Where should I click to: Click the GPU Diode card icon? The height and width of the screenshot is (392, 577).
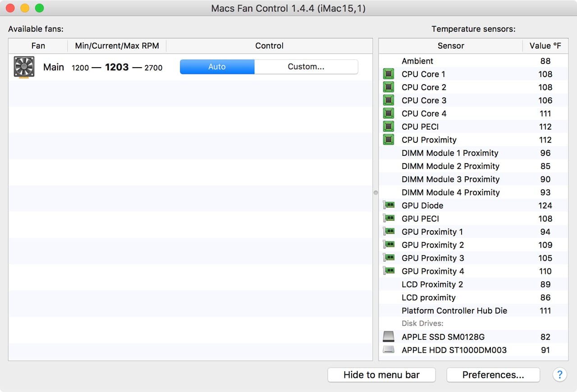(389, 205)
